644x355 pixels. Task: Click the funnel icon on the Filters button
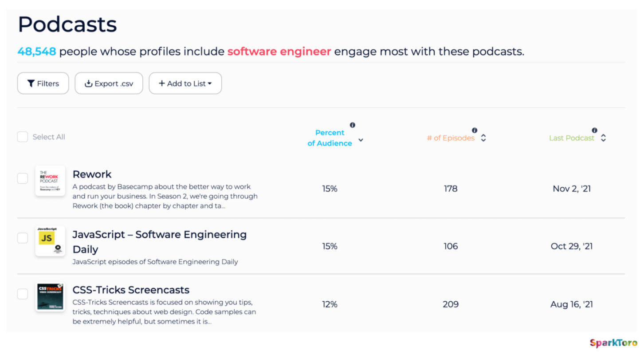pyautogui.click(x=31, y=83)
